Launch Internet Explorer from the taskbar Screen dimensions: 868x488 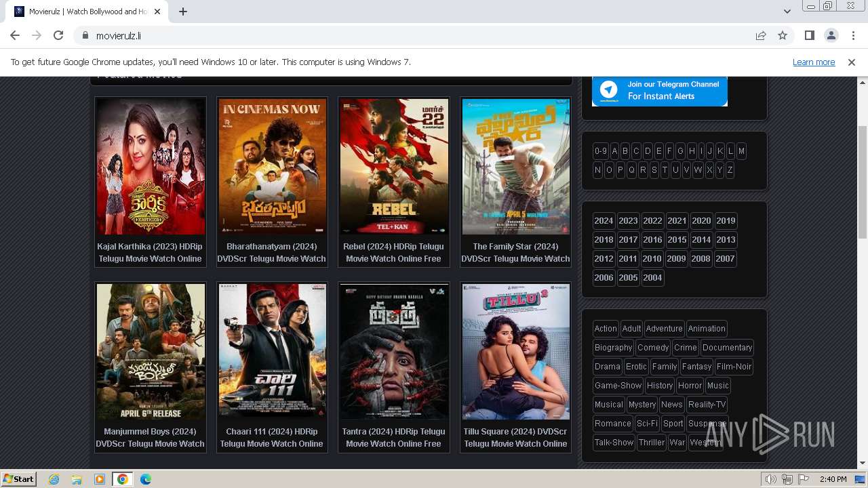[54, 479]
